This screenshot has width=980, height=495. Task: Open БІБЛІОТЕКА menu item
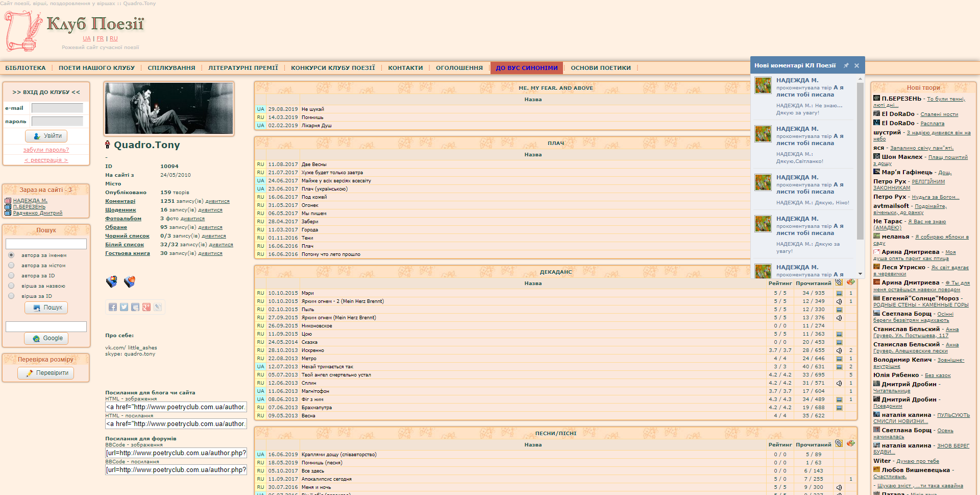[26, 68]
